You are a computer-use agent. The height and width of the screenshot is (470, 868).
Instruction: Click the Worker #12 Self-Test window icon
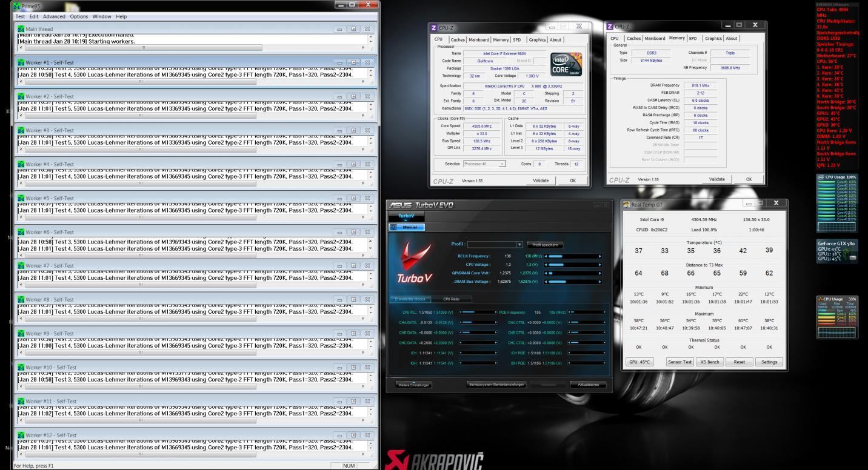coord(22,435)
